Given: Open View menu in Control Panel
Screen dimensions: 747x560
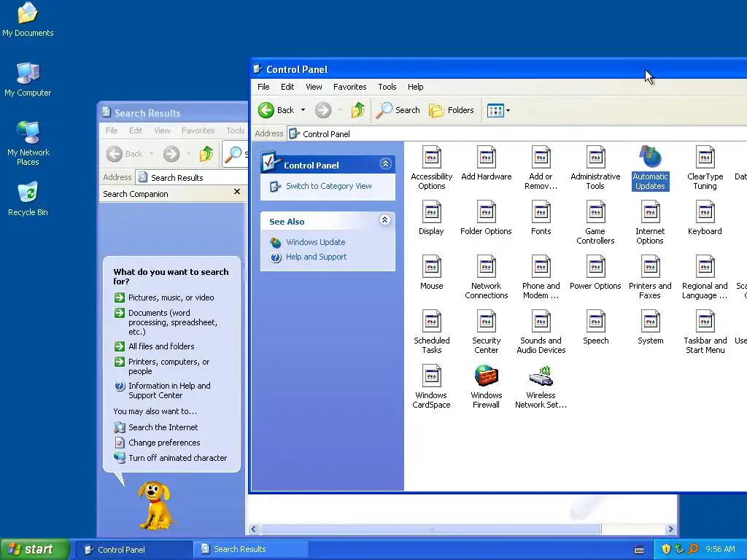Looking at the screenshot, I should coord(314,87).
